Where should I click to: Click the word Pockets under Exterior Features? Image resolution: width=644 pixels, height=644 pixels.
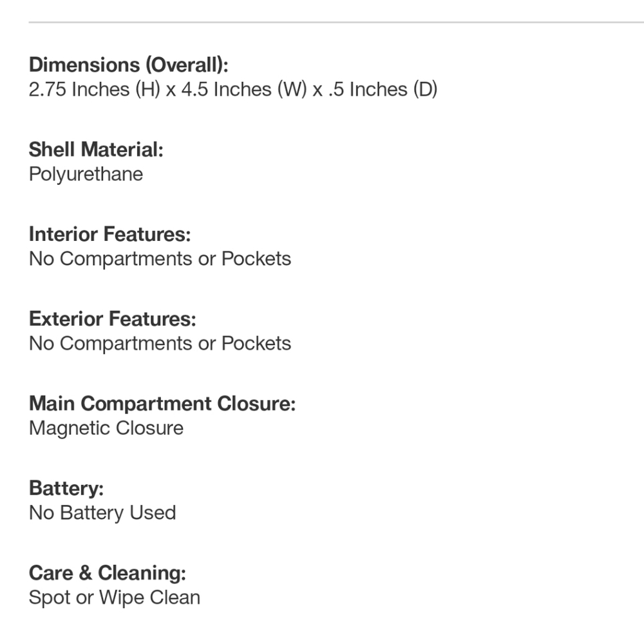point(256,343)
